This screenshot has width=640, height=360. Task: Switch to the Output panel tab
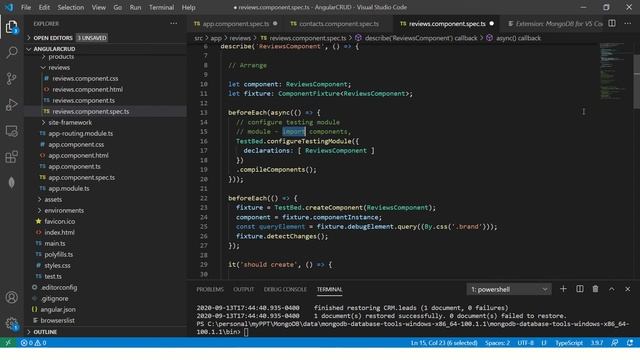tap(244, 289)
